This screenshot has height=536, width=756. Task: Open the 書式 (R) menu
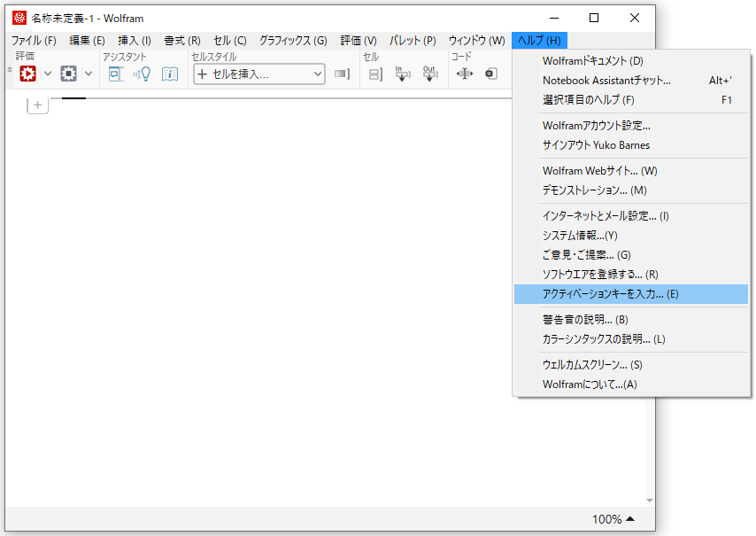click(182, 41)
